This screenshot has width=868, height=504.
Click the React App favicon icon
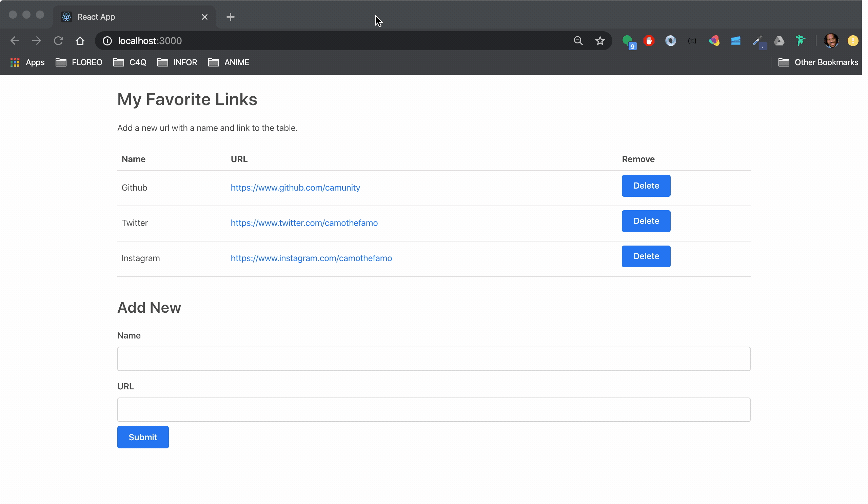[x=66, y=16]
